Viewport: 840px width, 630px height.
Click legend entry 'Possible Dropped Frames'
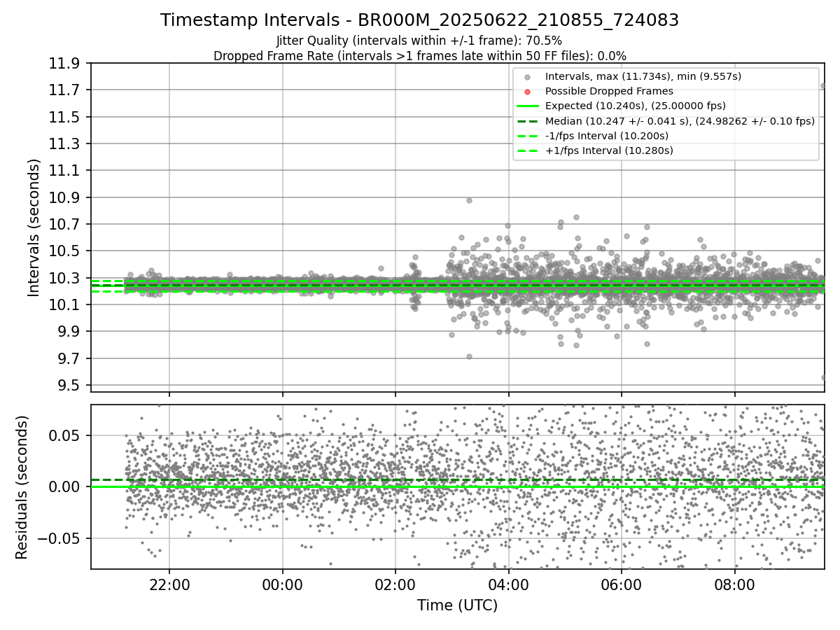point(609,91)
